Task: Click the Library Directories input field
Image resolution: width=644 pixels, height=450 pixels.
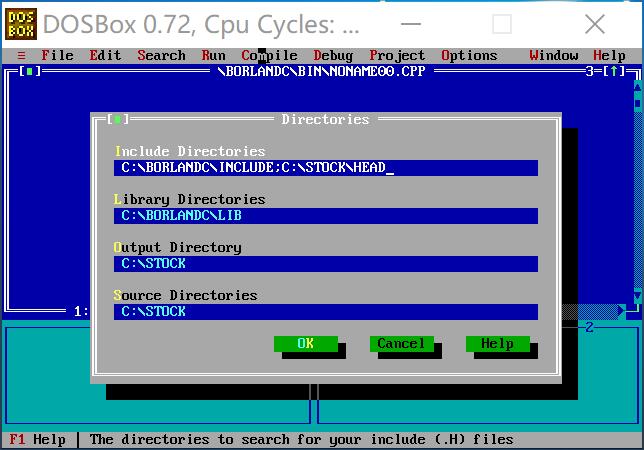Action: coord(326,216)
